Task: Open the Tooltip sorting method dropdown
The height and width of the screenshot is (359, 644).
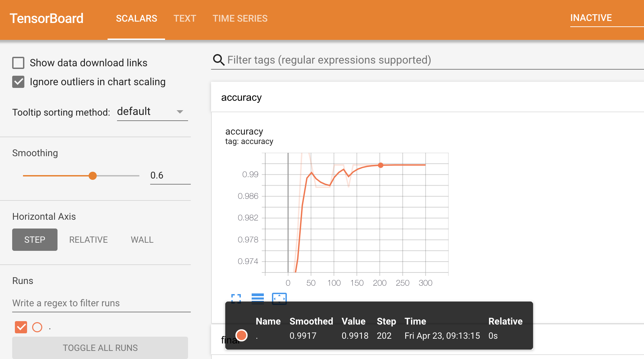Action: [x=152, y=112]
